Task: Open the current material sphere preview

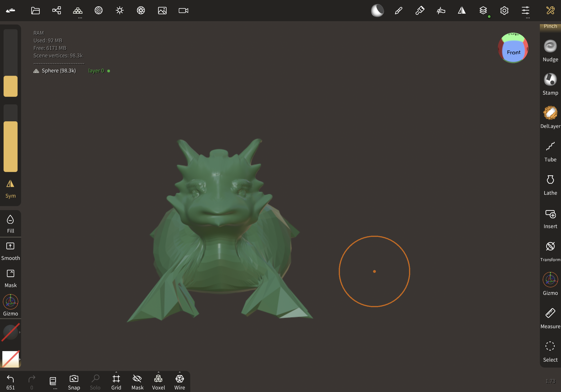Action: pos(377,11)
